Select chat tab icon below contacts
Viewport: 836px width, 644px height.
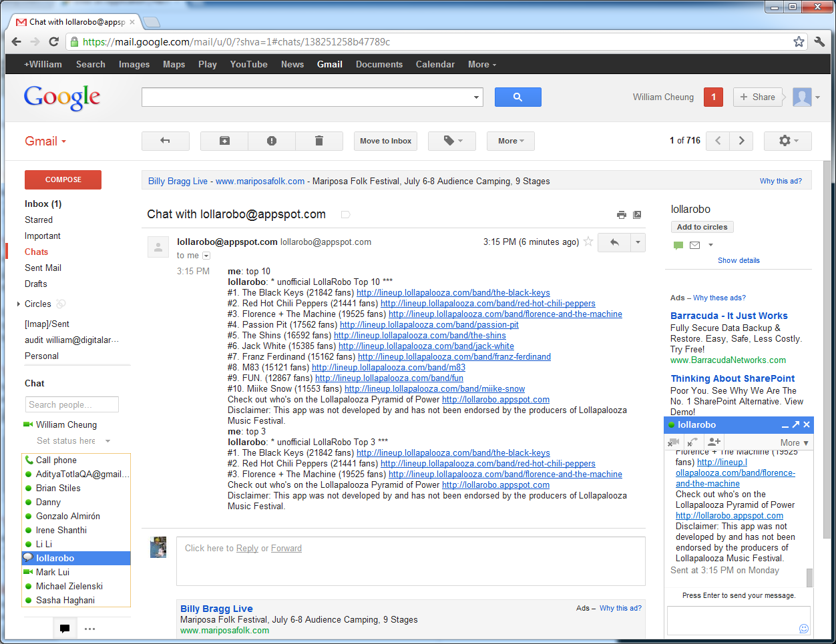pyautogui.click(x=65, y=629)
